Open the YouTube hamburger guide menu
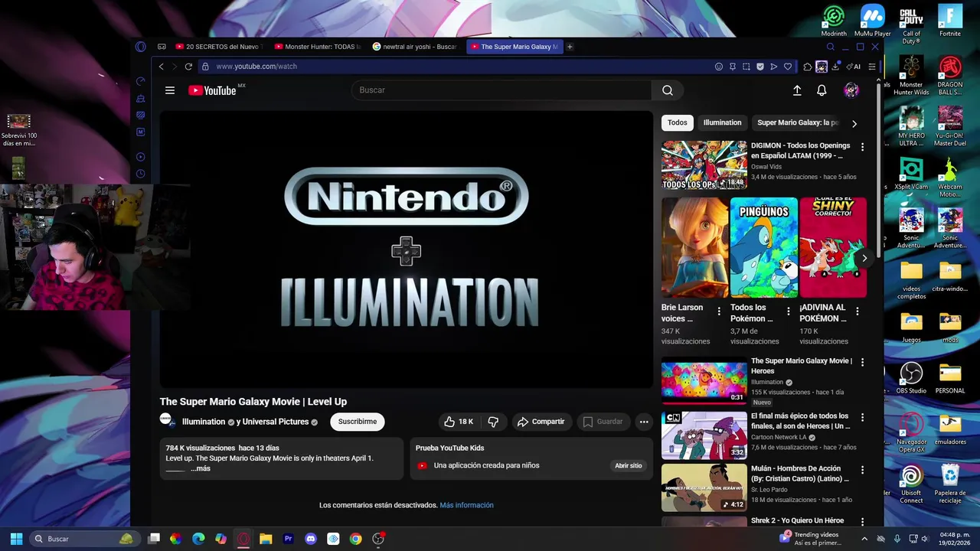This screenshot has height=551, width=980. click(x=170, y=90)
